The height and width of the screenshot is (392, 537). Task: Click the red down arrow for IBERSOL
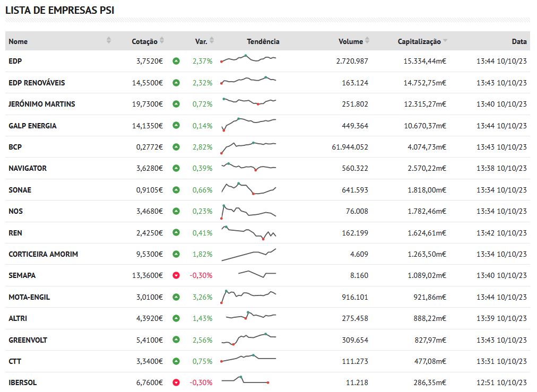click(x=176, y=382)
